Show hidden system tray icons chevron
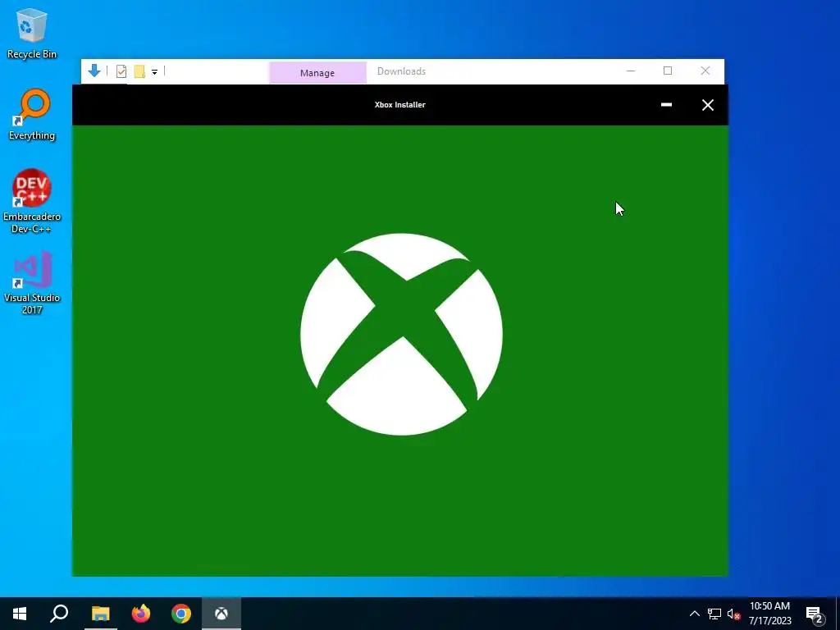Screen dimensions: 840x630 694,614
